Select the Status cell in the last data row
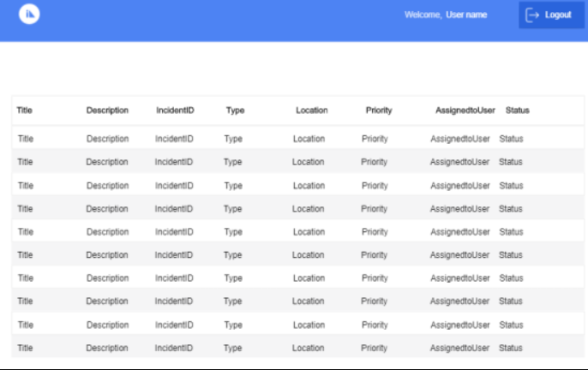Viewport: 588px width, 370px height. point(511,348)
